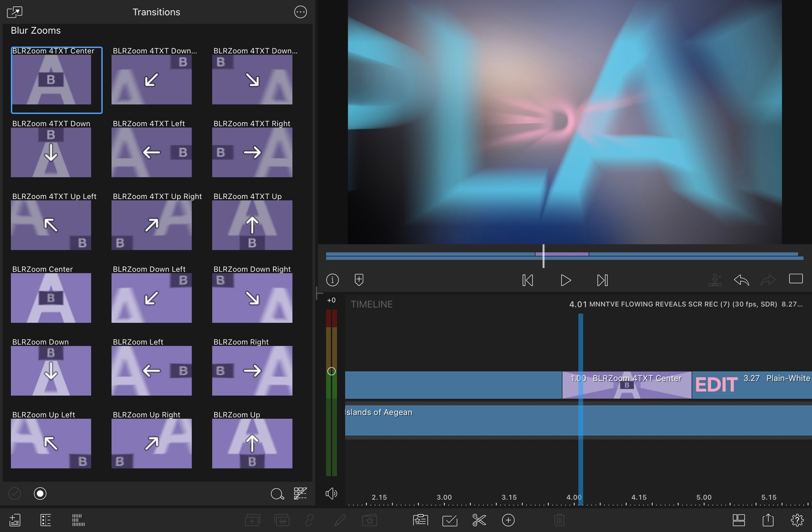Split clip with the scissors tool
The image size is (812, 532).
(x=479, y=520)
